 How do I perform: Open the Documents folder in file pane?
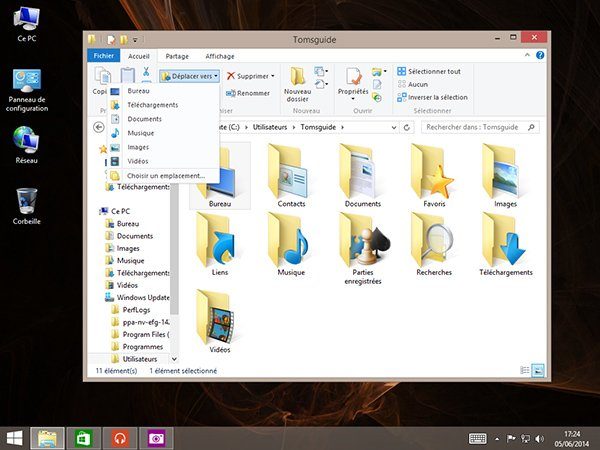click(363, 176)
